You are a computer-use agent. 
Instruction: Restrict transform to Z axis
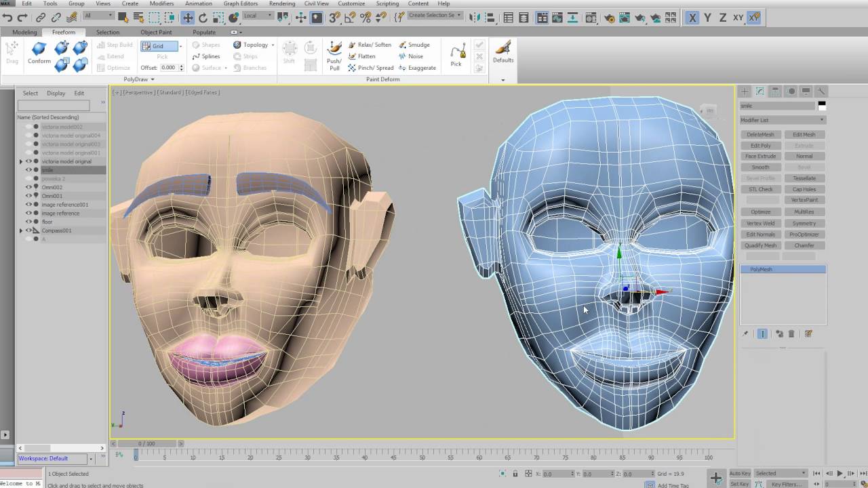[x=723, y=18]
